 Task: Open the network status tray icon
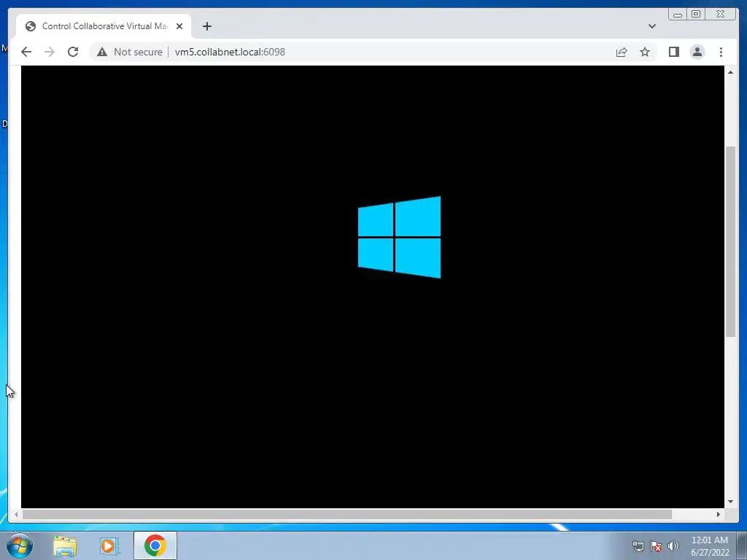[638, 546]
